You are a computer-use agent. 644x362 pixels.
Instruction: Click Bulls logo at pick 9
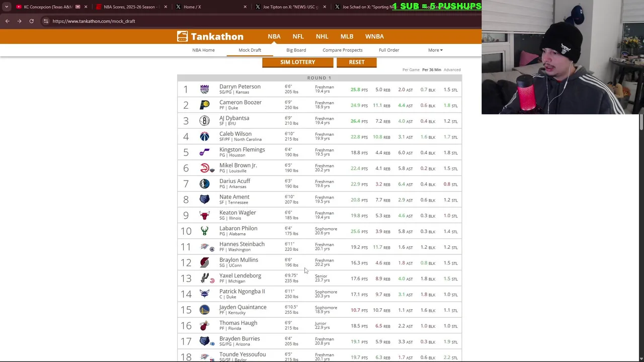(x=204, y=215)
